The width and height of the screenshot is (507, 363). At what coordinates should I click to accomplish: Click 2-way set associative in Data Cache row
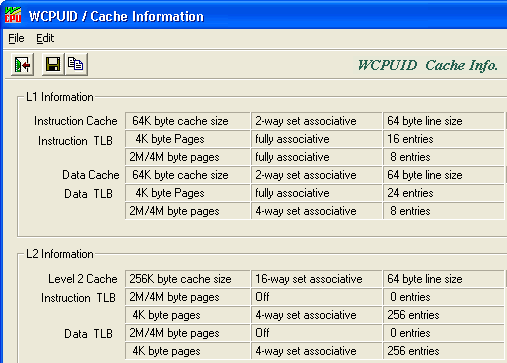(316, 175)
